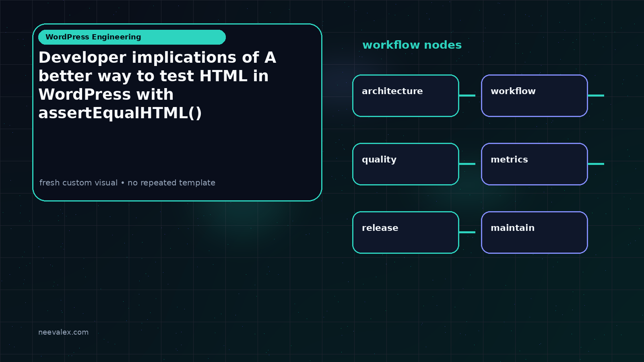Click the 'workflow nodes' heading
644x362 pixels.
click(x=412, y=45)
